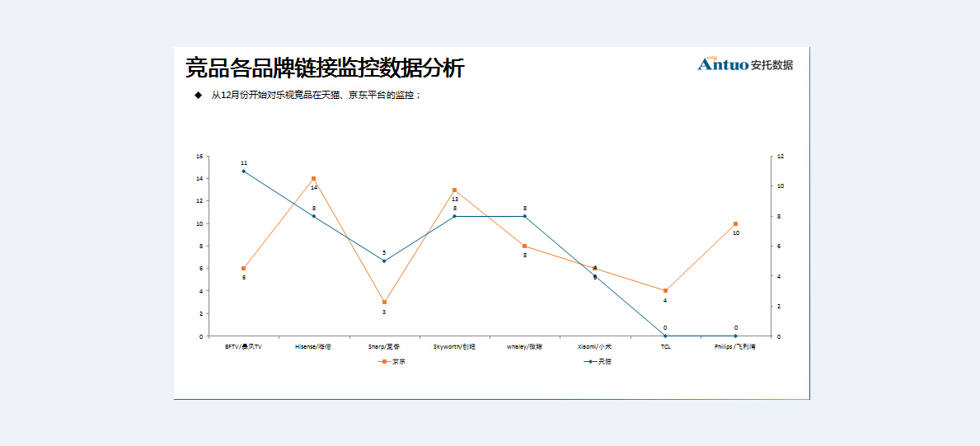The height and width of the screenshot is (446, 980).
Task: Click the 12 tick on right axis
Action: [781, 157]
